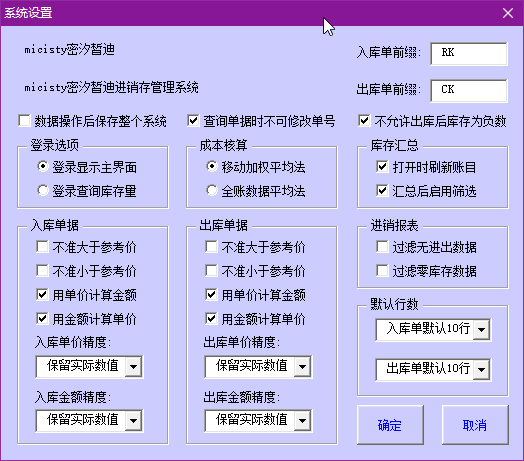
Task: Check 不准小于参考价 under 出库单据
Action: (x=212, y=271)
